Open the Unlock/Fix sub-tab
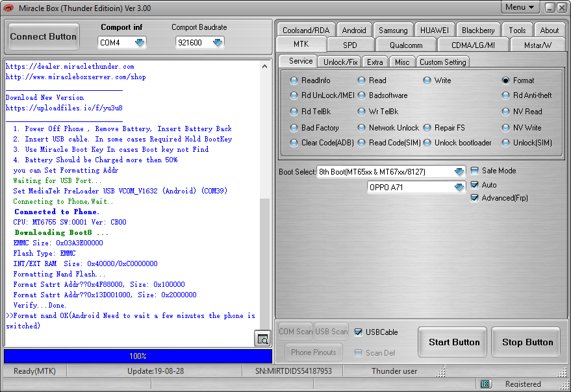This screenshot has width=571, height=392. click(340, 62)
